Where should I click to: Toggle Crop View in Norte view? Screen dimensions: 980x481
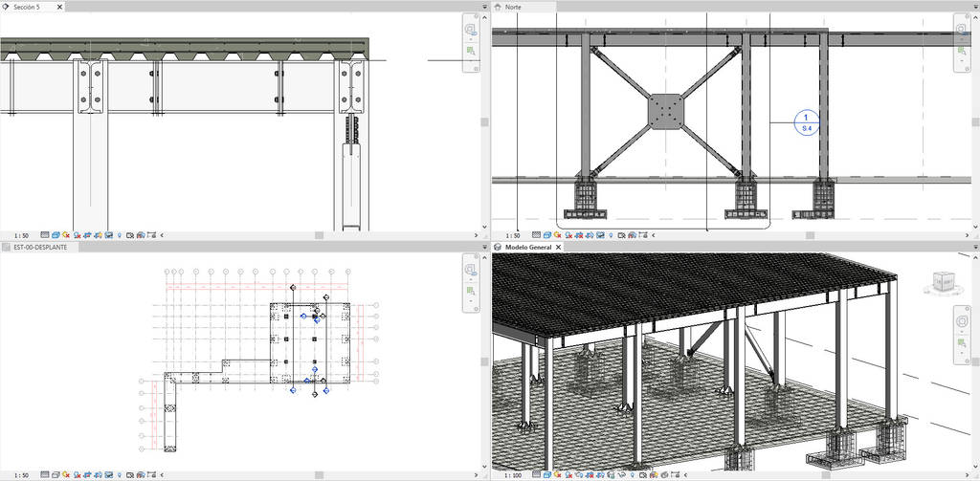tap(578, 235)
